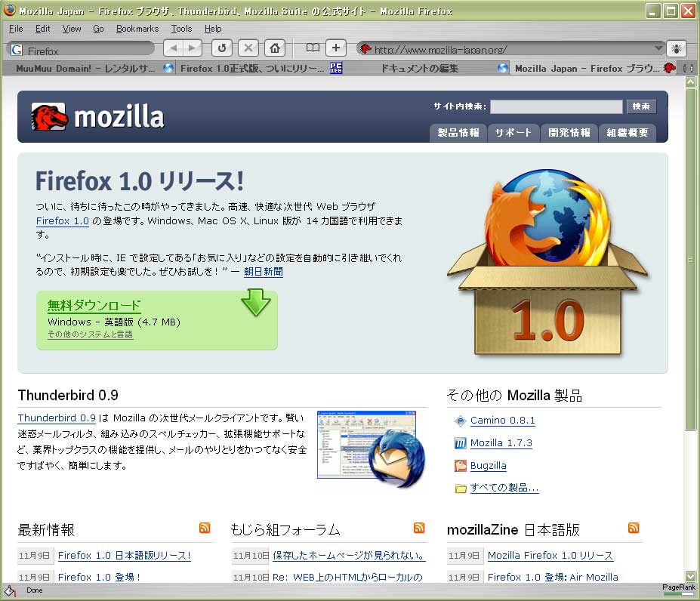Open the File menu

point(16,29)
